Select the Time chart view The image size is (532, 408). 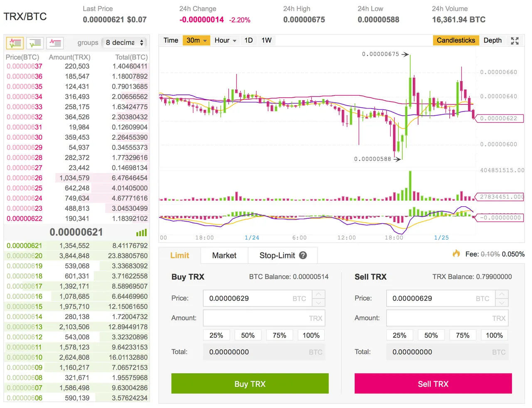(171, 40)
